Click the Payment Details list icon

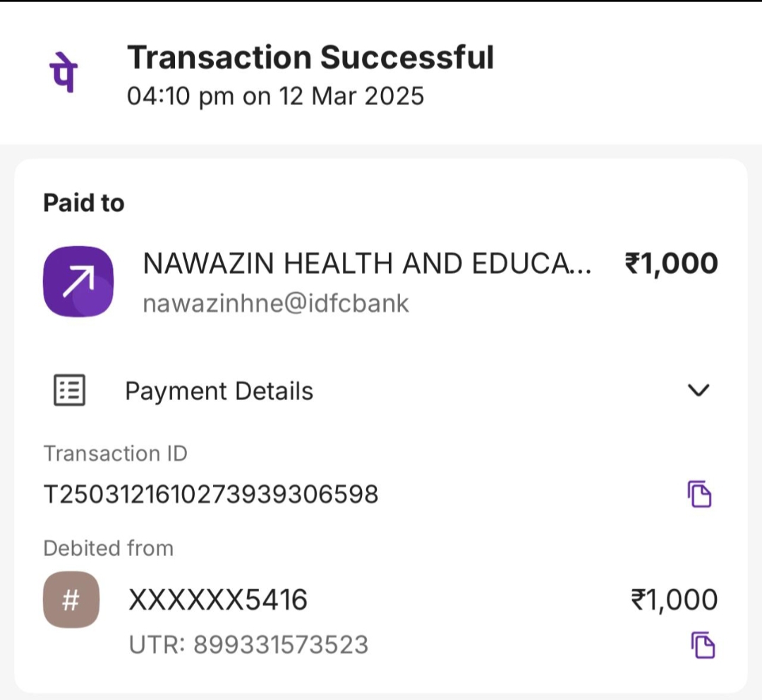[x=70, y=390]
